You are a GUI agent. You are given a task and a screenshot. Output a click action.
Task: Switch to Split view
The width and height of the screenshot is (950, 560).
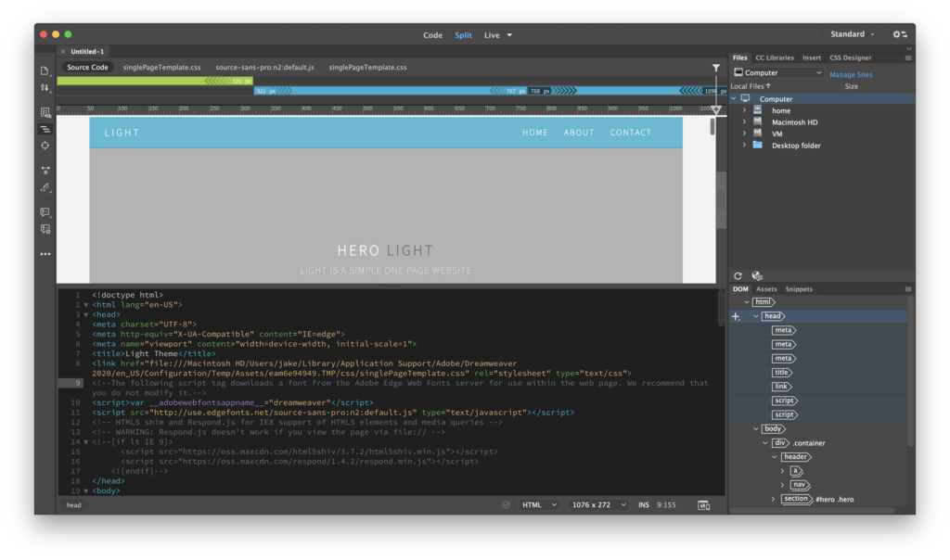tap(463, 35)
